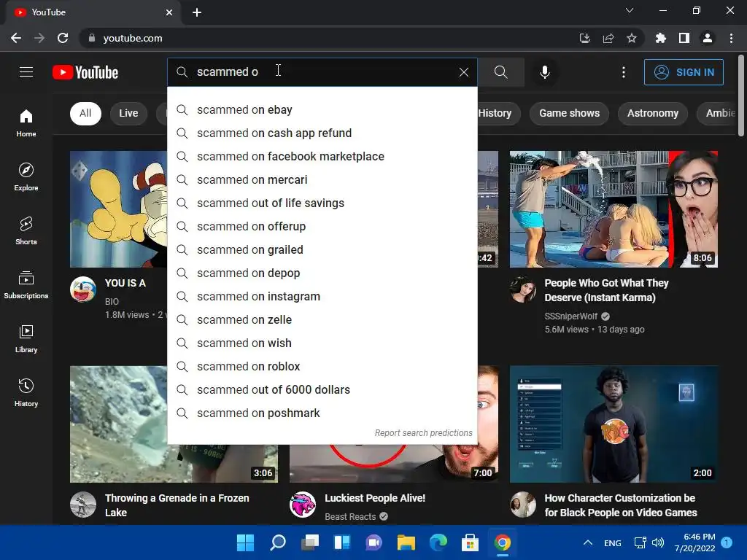Choose suggestion scammed on depop
Screen dimensions: 747x560
tap(322, 273)
